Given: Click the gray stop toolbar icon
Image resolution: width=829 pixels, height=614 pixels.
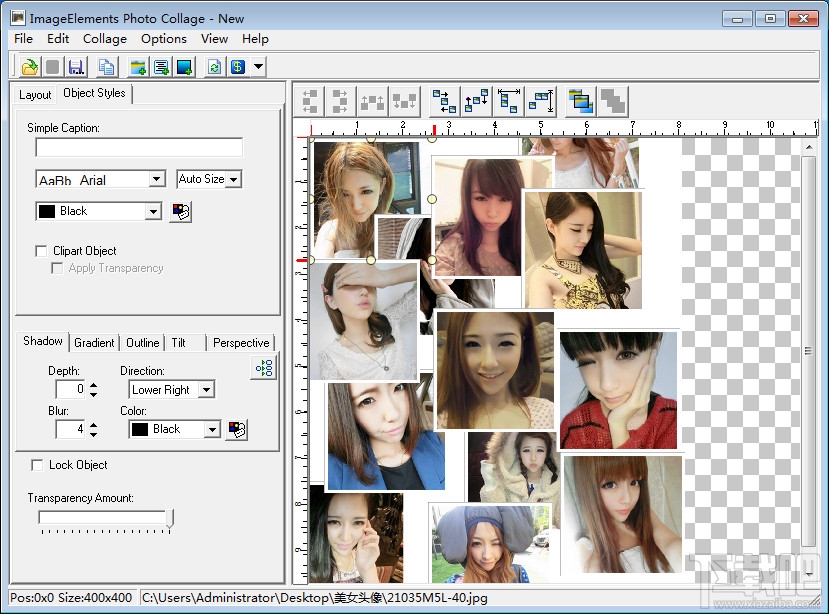Looking at the screenshot, I should (52, 67).
